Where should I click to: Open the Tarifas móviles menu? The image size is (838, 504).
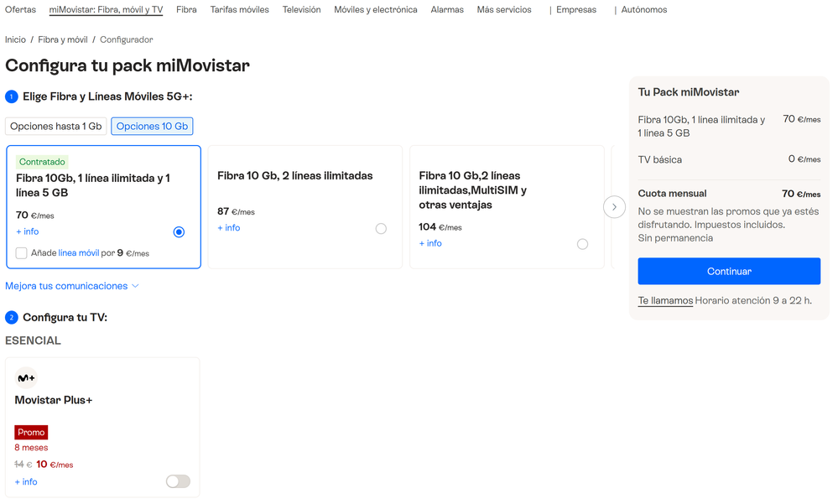[239, 10]
